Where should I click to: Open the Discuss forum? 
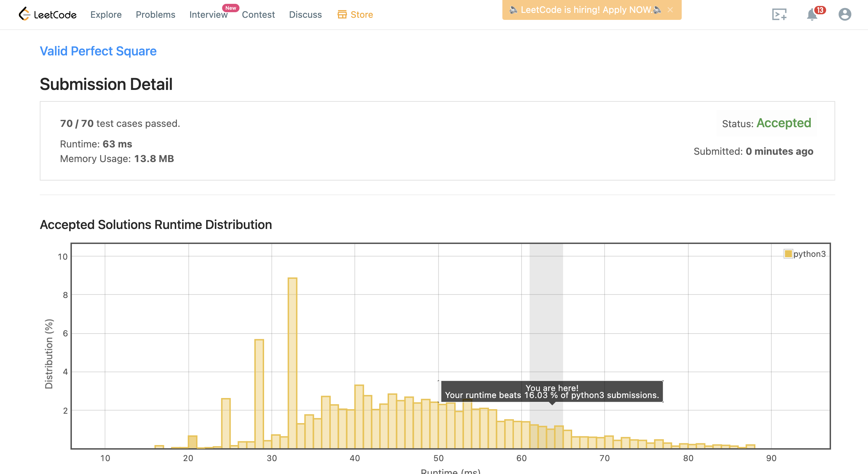tap(305, 15)
